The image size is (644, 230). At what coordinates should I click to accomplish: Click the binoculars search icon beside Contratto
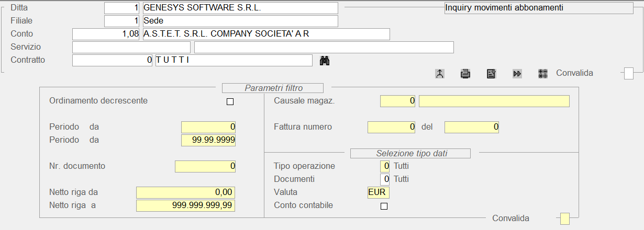point(325,61)
